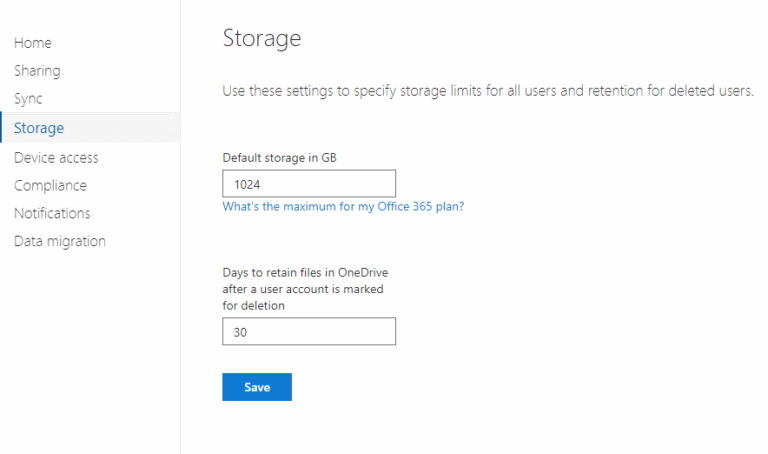Open the Office 365 plan maximum link
The height and width of the screenshot is (454, 768).
(x=343, y=207)
